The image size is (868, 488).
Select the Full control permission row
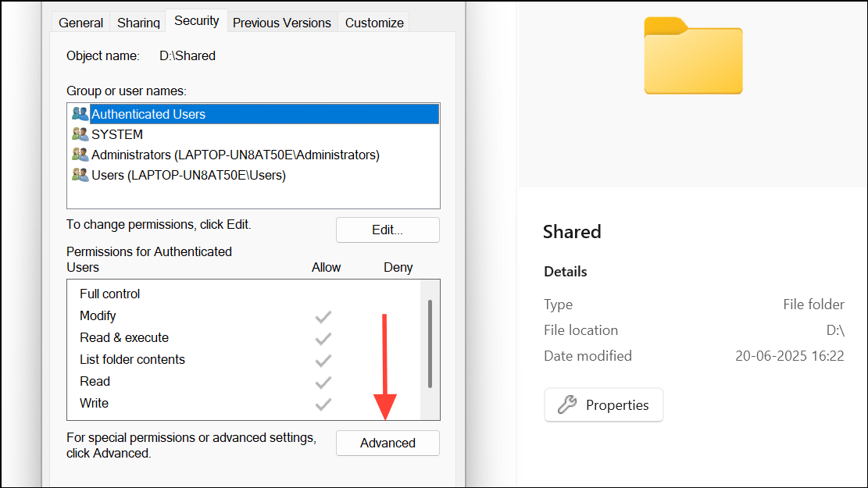(110, 294)
